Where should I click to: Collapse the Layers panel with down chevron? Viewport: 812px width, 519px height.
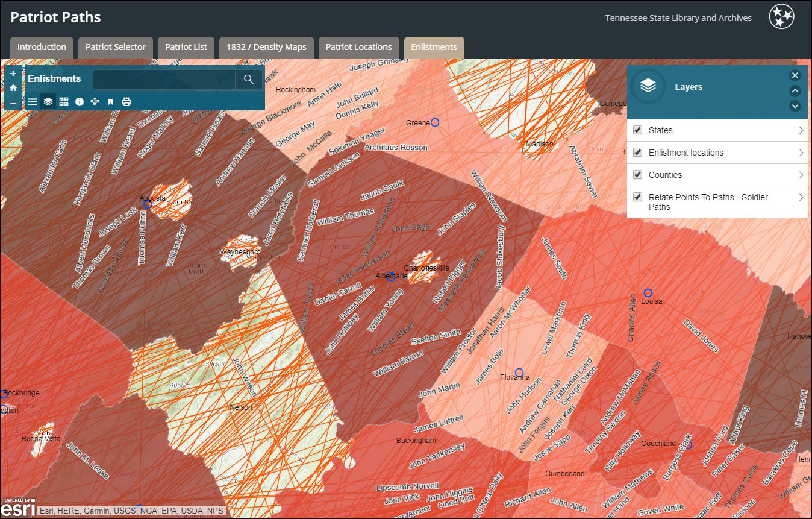pyautogui.click(x=795, y=106)
